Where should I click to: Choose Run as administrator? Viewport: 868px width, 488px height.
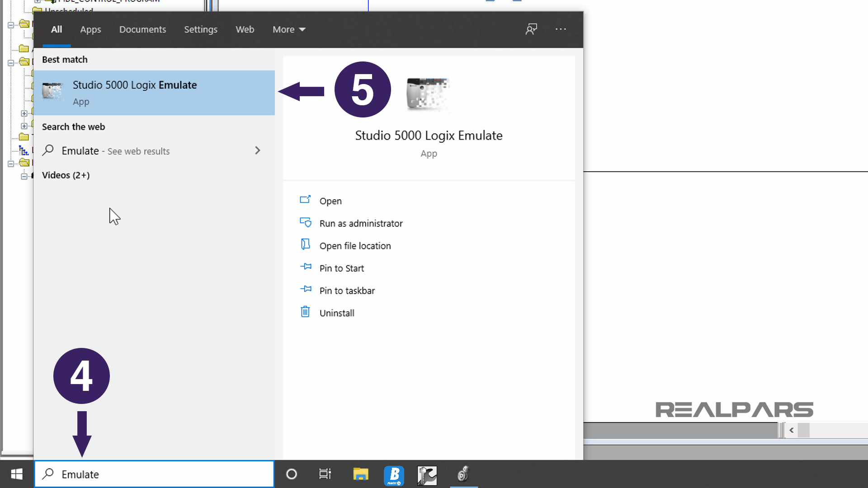click(x=361, y=224)
